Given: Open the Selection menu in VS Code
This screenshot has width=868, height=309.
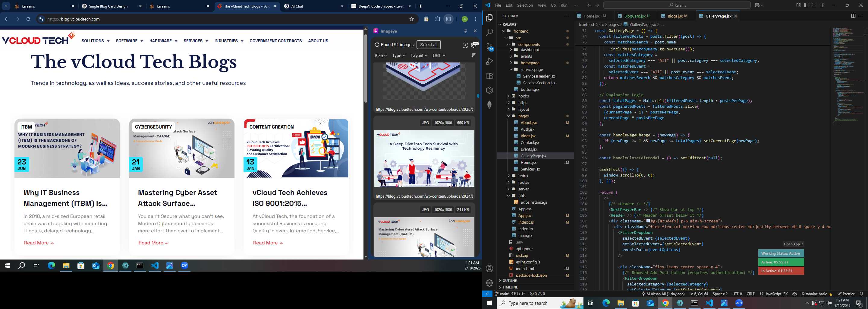Looking at the screenshot, I should pyautogui.click(x=525, y=5).
